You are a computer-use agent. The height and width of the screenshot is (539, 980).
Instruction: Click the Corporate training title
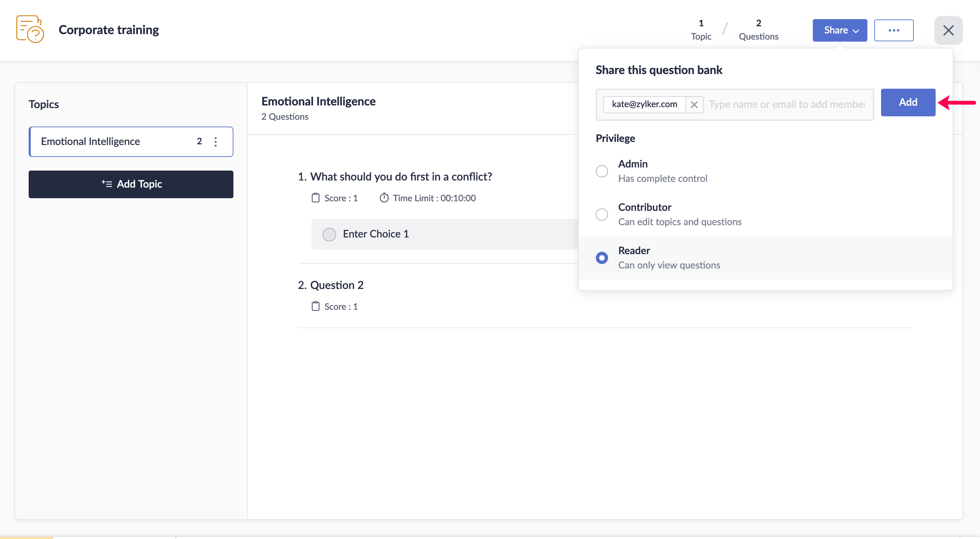coord(109,30)
